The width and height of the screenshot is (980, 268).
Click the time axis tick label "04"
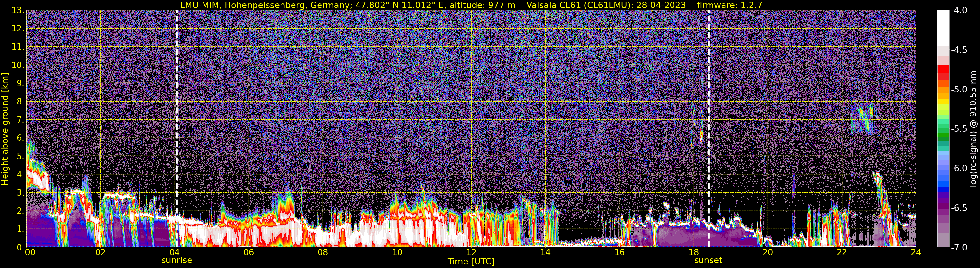[175, 252]
